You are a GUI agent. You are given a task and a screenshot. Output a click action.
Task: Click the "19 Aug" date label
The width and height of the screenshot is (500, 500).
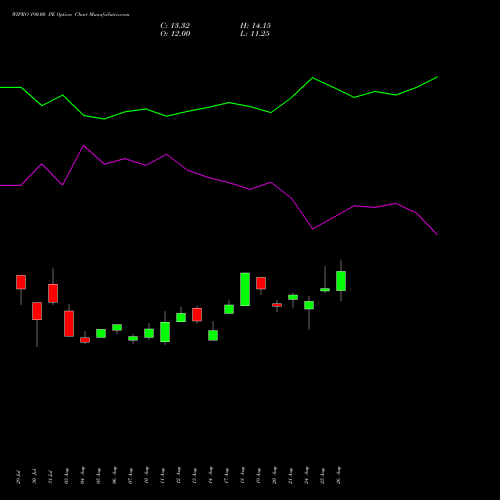258,476
